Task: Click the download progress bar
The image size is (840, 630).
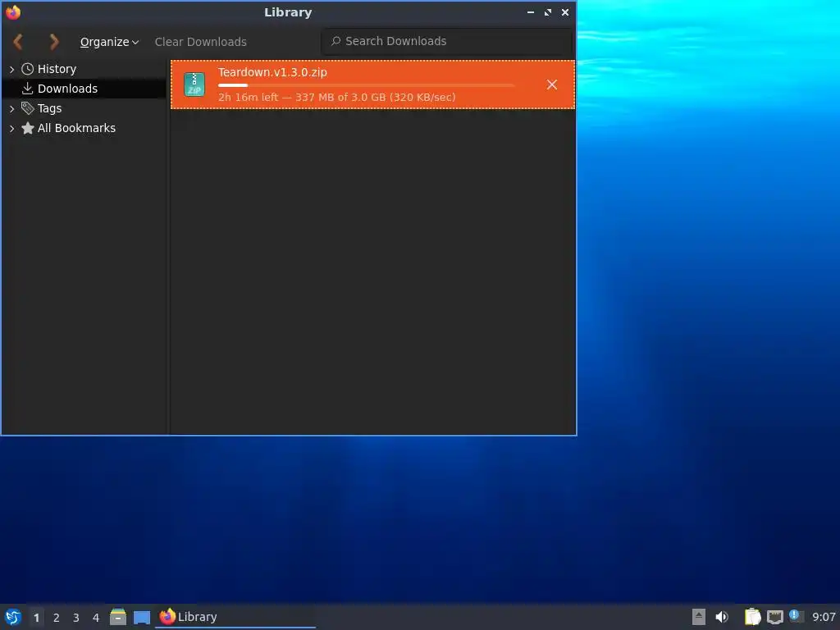Action: [x=367, y=85]
